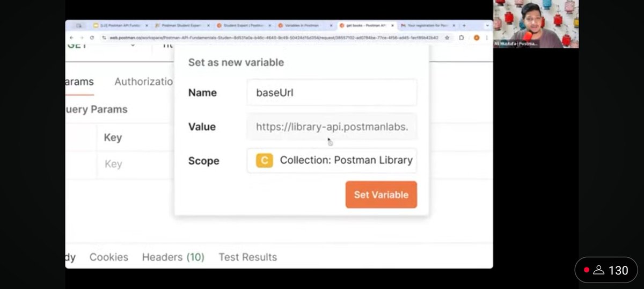Click the orange C collection icon
Viewport: 644px width, 289px height.
265,160
